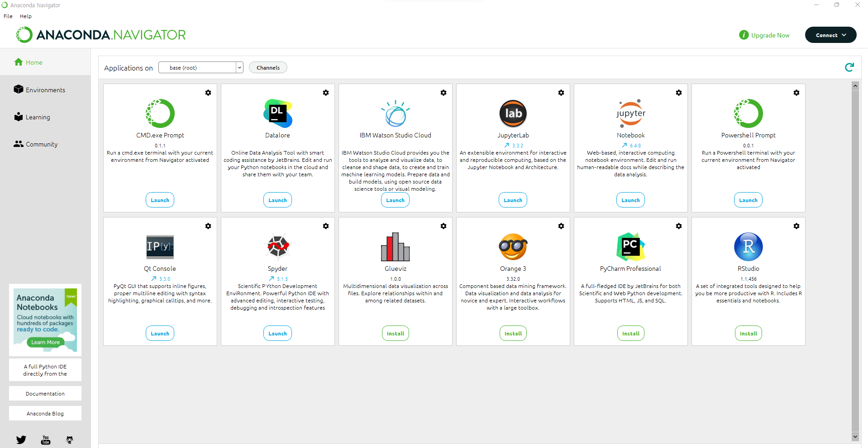This screenshot has height=448, width=868.
Task: Install RStudio
Action: (749, 333)
